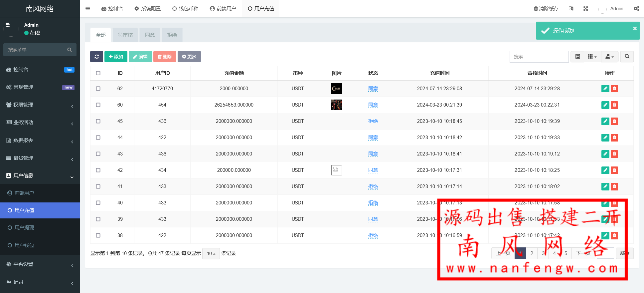Click the edit pencil icon for record 62
The width and height of the screenshot is (644, 293).
coord(605,89)
